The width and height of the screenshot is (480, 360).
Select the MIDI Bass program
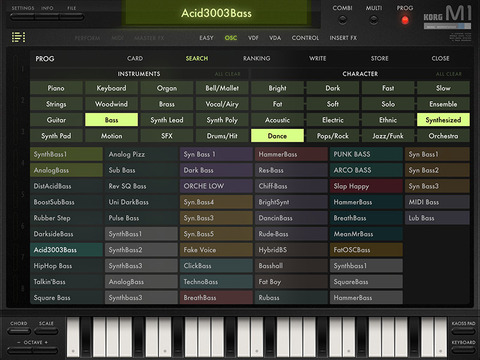pos(437,202)
